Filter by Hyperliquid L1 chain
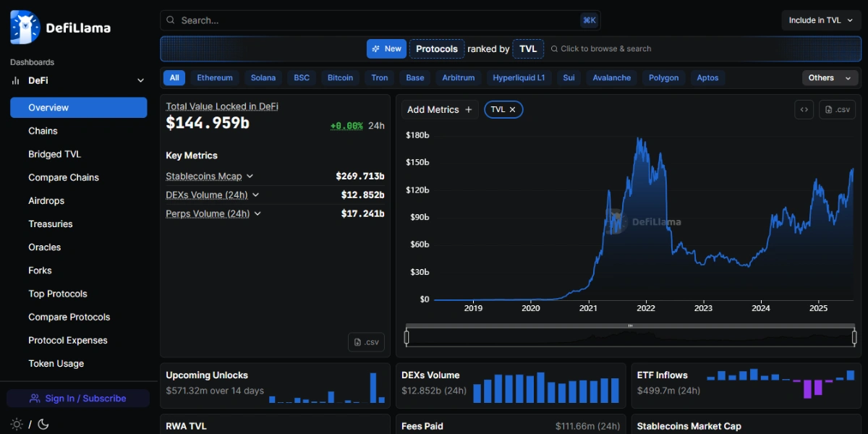The image size is (868, 434). pyautogui.click(x=519, y=77)
